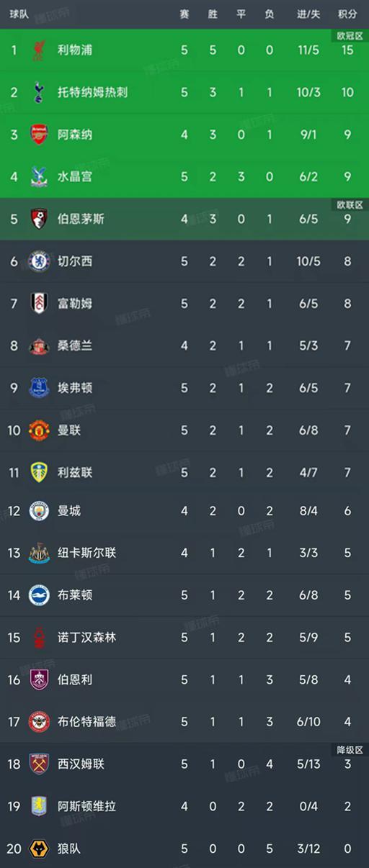Click the Tottenham Hotspur crest icon
Viewport: 369px width, 868px height.
click(x=38, y=92)
